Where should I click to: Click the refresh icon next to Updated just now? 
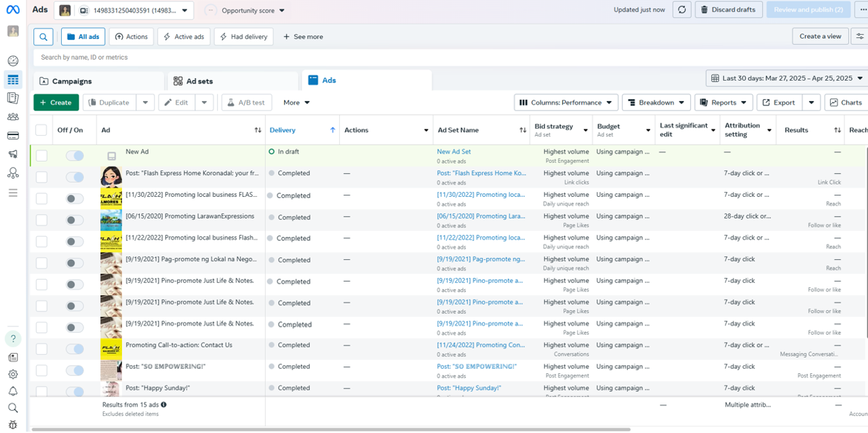(x=682, y=10)
